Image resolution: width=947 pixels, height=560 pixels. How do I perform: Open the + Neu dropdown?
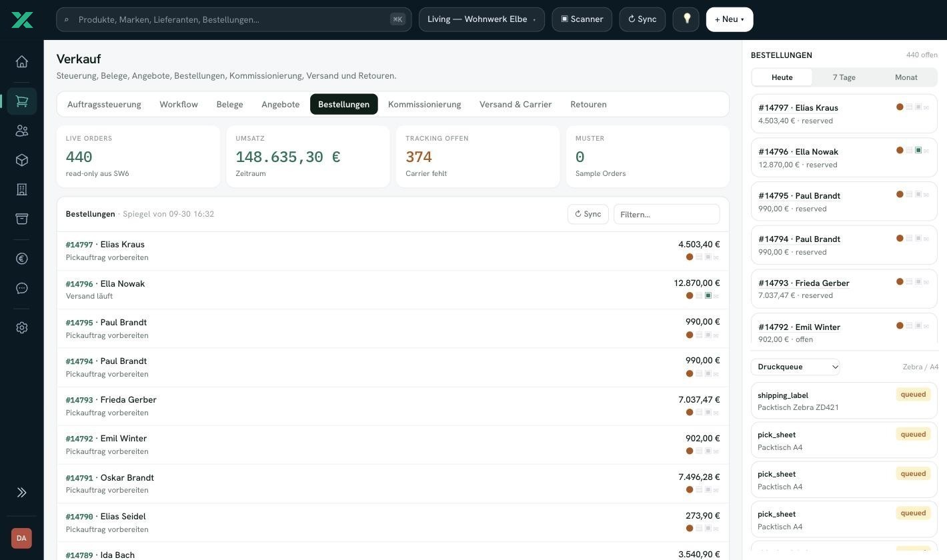[730, 19]
